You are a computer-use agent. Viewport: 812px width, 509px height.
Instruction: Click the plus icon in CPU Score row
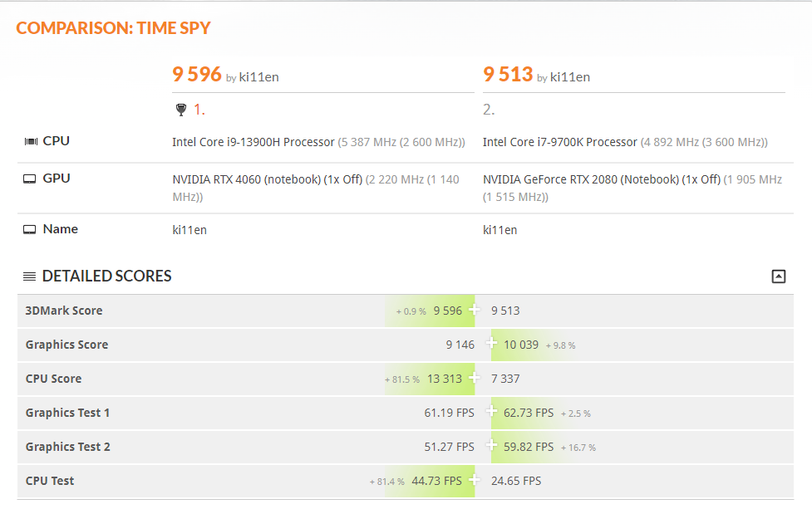point(475,379)
